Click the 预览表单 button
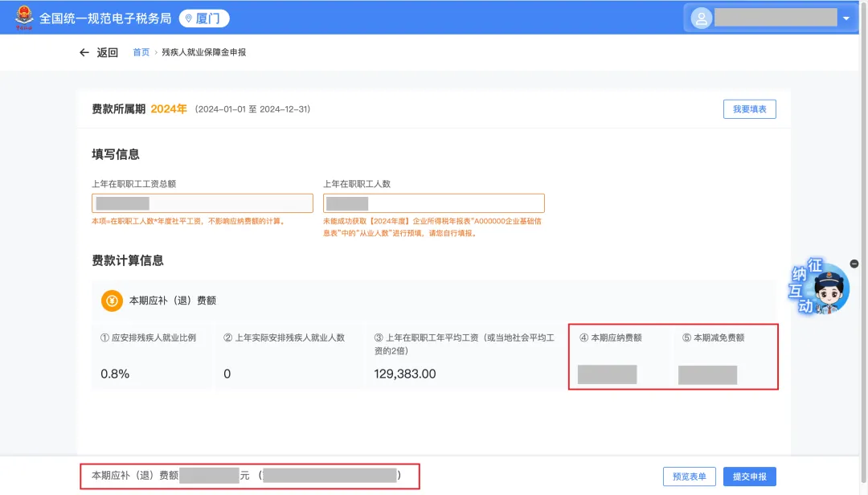Image resolution: width=868 pixels, height=495 pixels. pyautogui.click(x=689, y=477)
